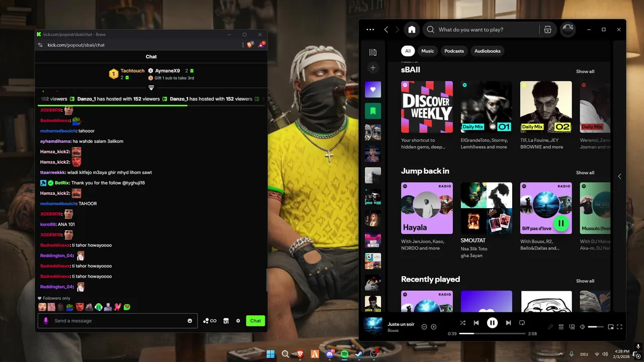Collapse Your Library sidebar icon
Image resolution: width=644 pixels, height=362 pixels.
(373, 52)
